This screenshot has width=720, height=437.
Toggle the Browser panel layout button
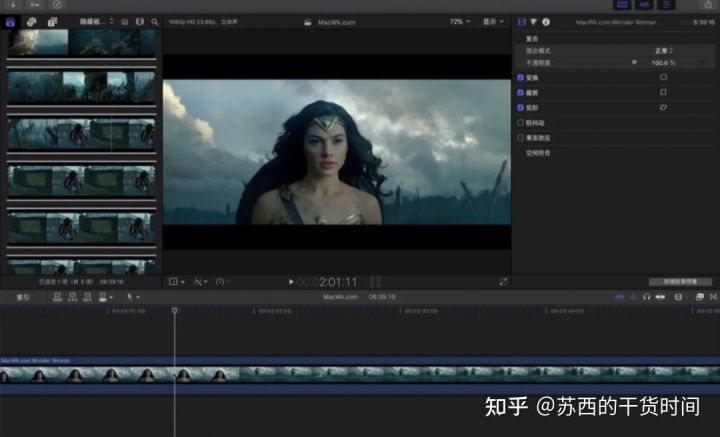pos(622,5)
